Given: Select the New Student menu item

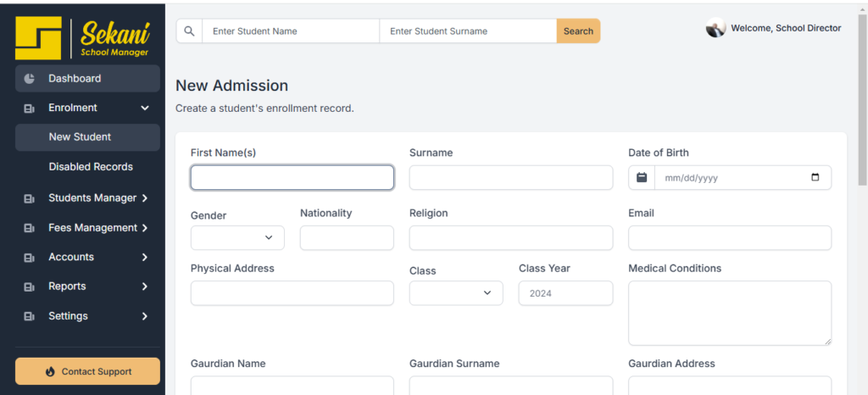Looking at the screenshot, I should coord(87,137).
